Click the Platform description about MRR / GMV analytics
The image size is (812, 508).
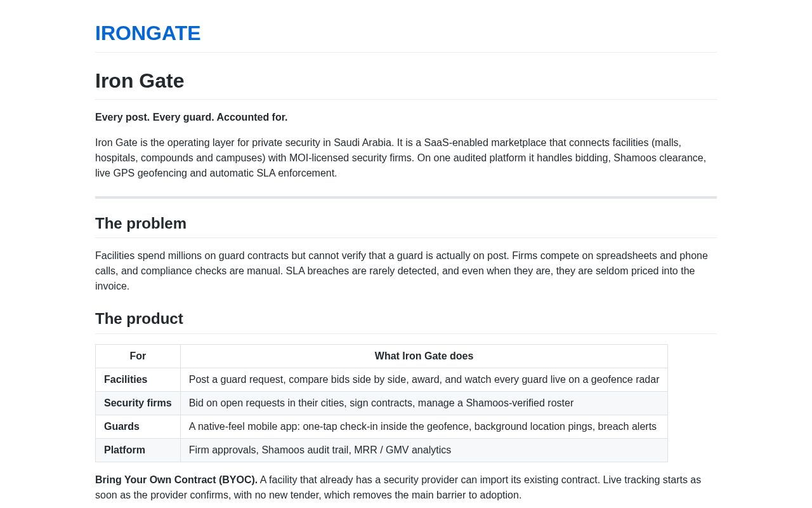320,450
